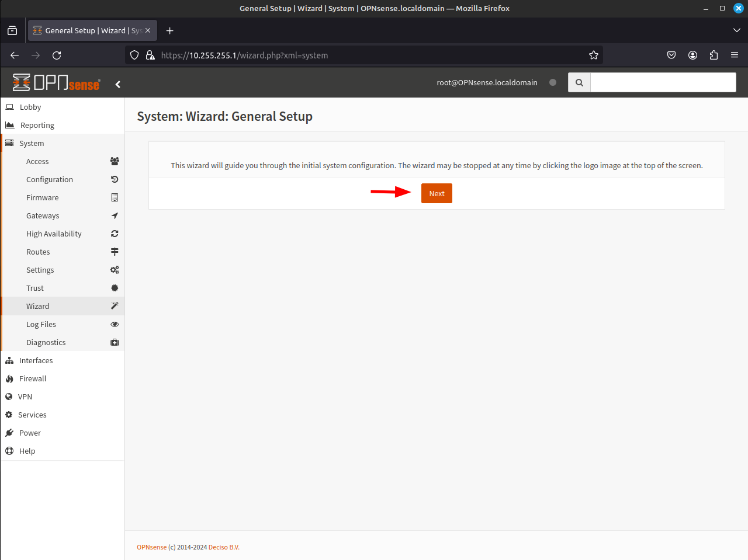Reload the page in Firefox
Viewport: 748px width, 560px height.
pyautogui.click(x=57, y=55)
